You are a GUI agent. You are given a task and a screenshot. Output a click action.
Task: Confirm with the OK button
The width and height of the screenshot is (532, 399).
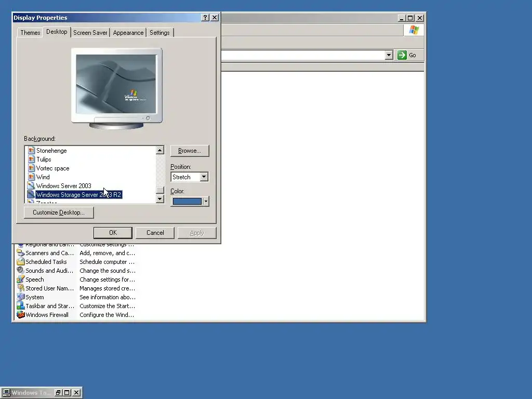[113, 233]
